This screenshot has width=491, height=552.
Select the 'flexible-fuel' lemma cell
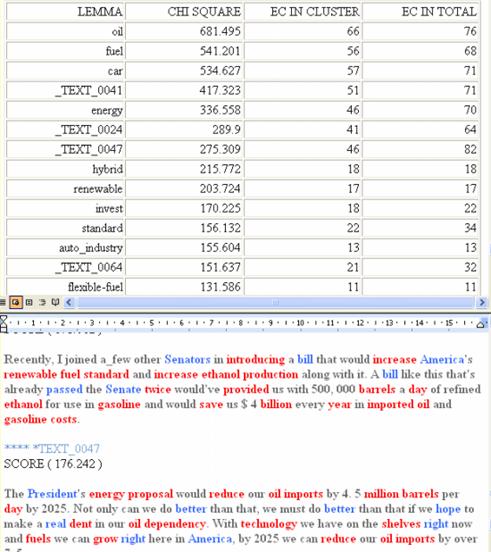[66, 287]
